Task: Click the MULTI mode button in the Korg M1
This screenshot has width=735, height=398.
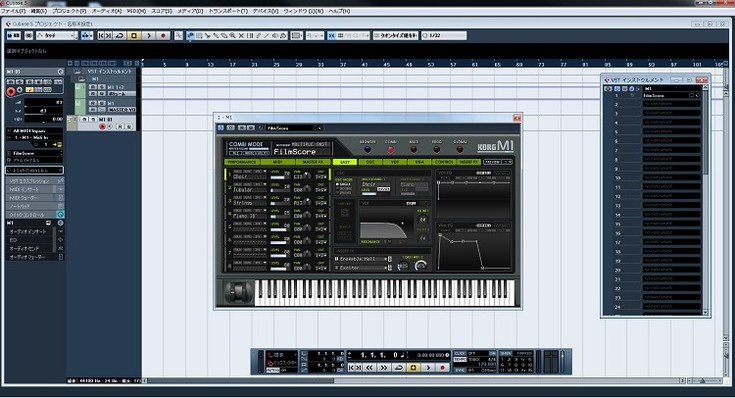Action: 413,150
